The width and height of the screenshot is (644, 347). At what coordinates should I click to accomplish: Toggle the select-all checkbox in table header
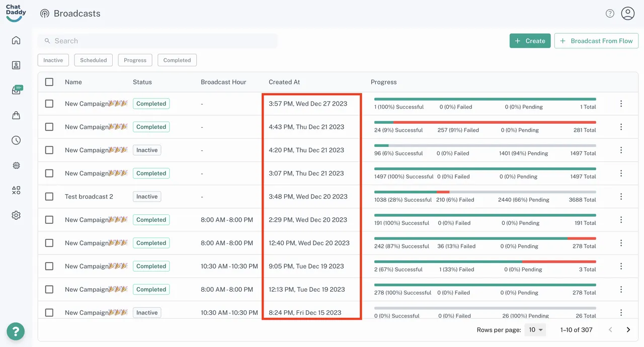49,82
